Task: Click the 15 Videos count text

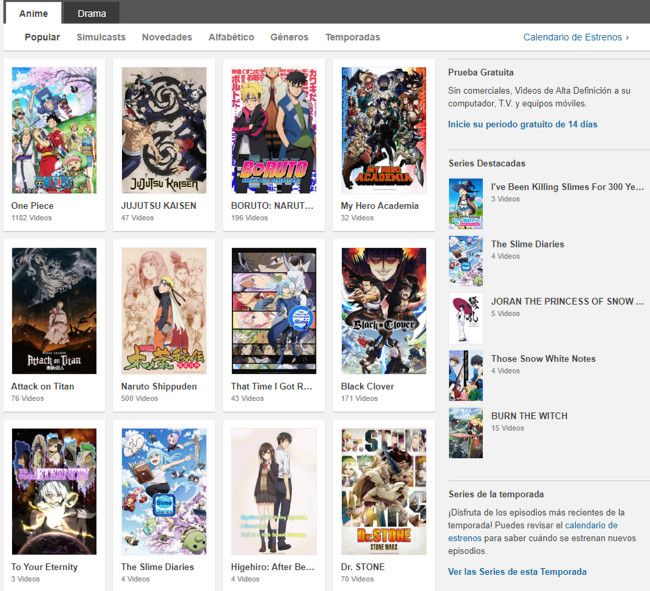Action: pyautogui.click(x=507, y=428)
